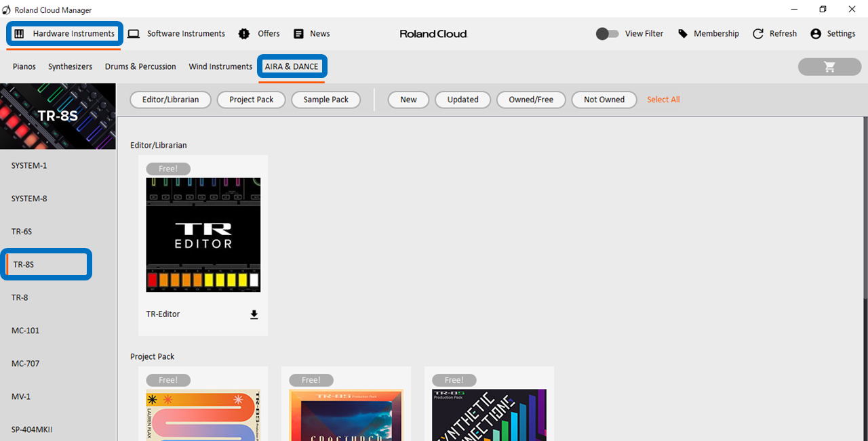
Task: Filter by Owned/Free content
Action: pos(531,100)
